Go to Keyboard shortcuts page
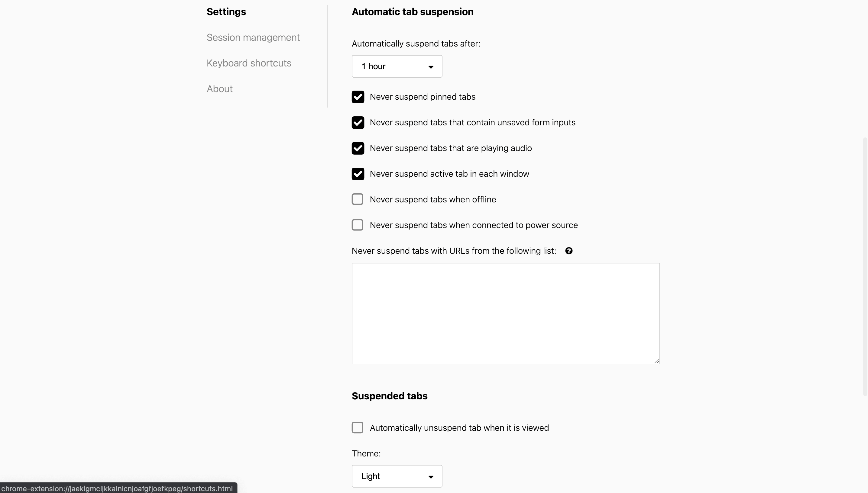 (249, 63)
